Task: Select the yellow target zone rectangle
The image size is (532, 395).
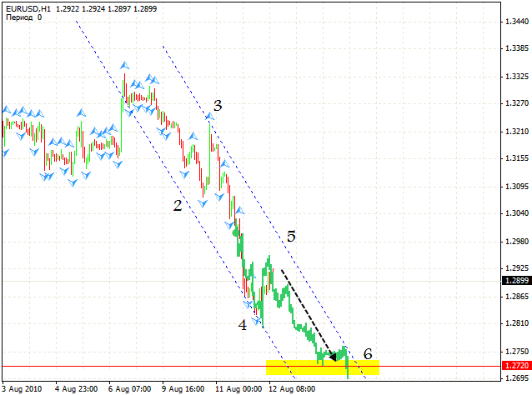Action: click(x=323, y=367)
